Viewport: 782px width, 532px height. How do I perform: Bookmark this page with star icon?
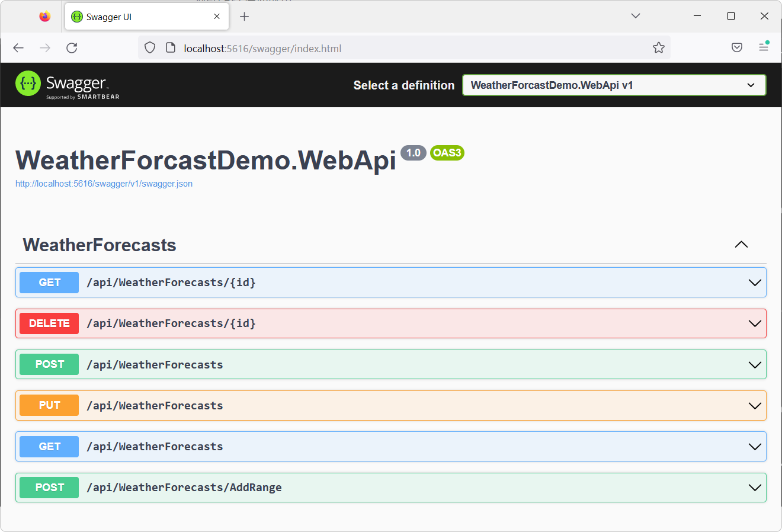659,48
